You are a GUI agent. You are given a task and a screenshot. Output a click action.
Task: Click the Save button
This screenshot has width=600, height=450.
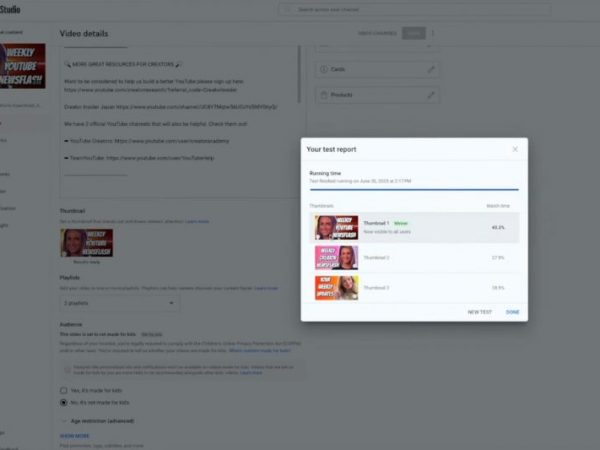[413, 33]
